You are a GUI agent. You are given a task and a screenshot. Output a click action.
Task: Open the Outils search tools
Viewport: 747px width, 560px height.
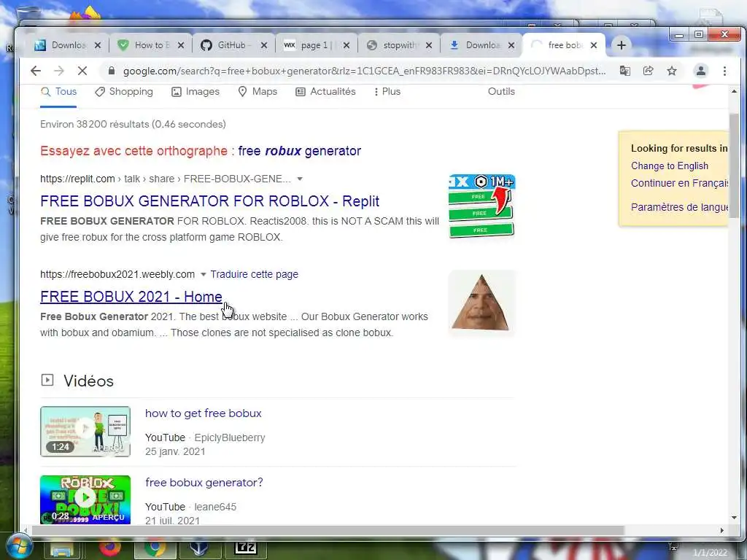coord(501,92)
